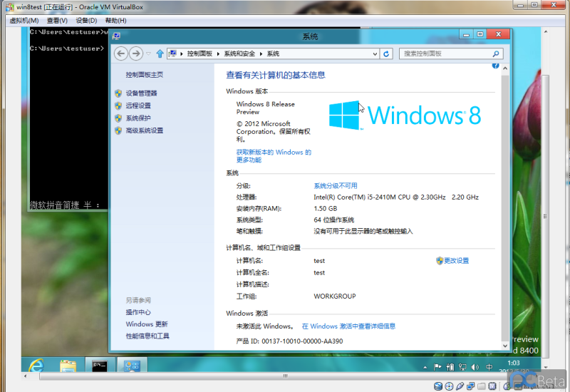Click the taskbar clock 1:03

[x=513, y=363]
